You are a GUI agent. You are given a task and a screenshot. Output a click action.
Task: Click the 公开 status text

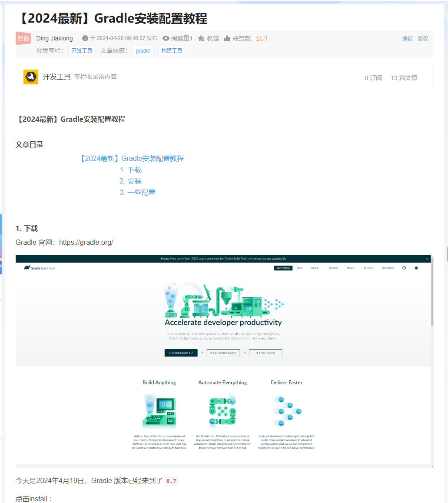pos(262,39)
